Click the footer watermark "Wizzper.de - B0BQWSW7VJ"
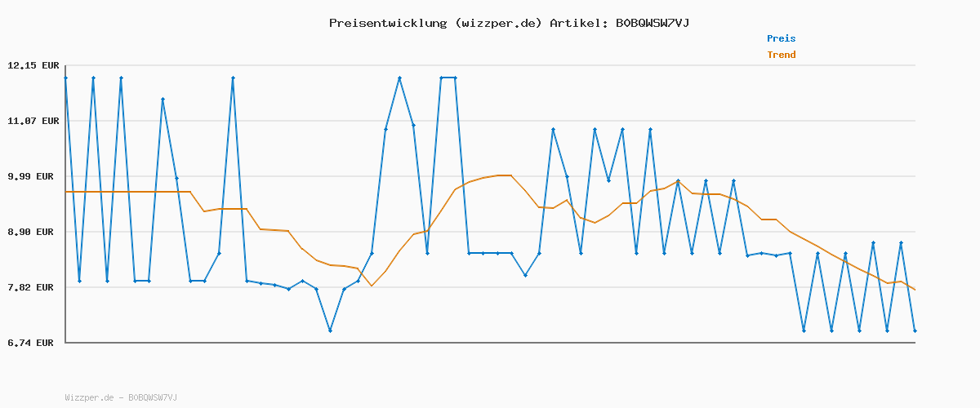This screenshot has height=408, width=980. point(121,397)
